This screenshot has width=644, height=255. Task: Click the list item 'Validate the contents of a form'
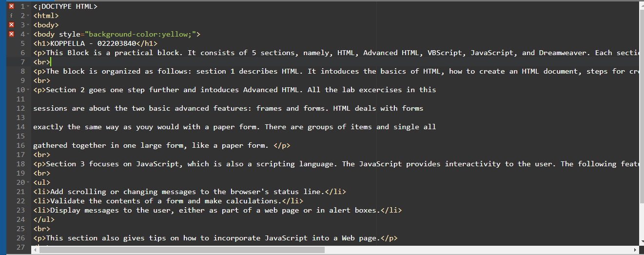pyautogui.click(x=168, y=201)
